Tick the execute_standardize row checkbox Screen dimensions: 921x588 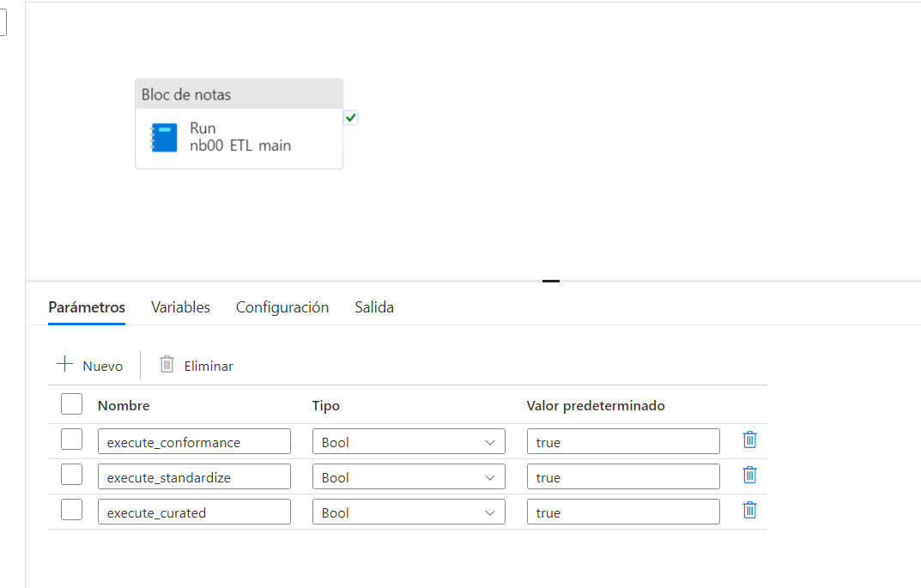(72, 475)
